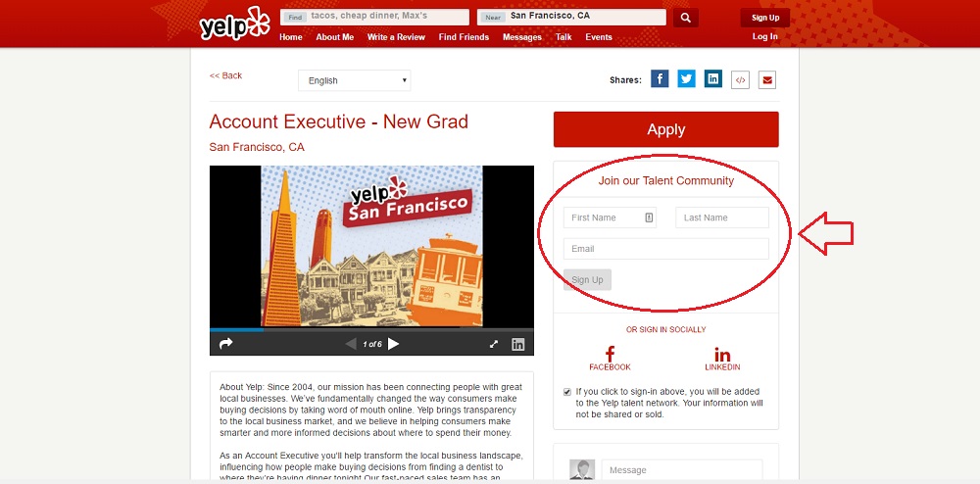This screenshot has height=484, width=980.
Task: Click the Near location field
Action: (572, 17)
